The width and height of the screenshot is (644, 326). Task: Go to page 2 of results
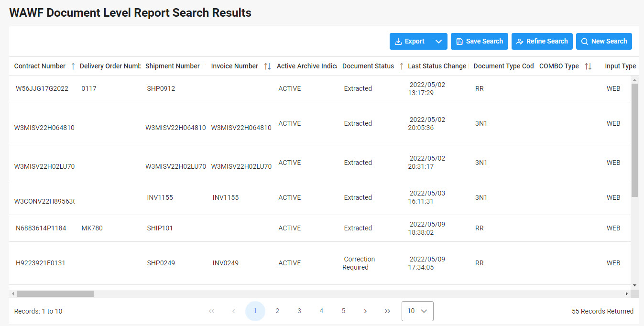click(x=277, y=311)
